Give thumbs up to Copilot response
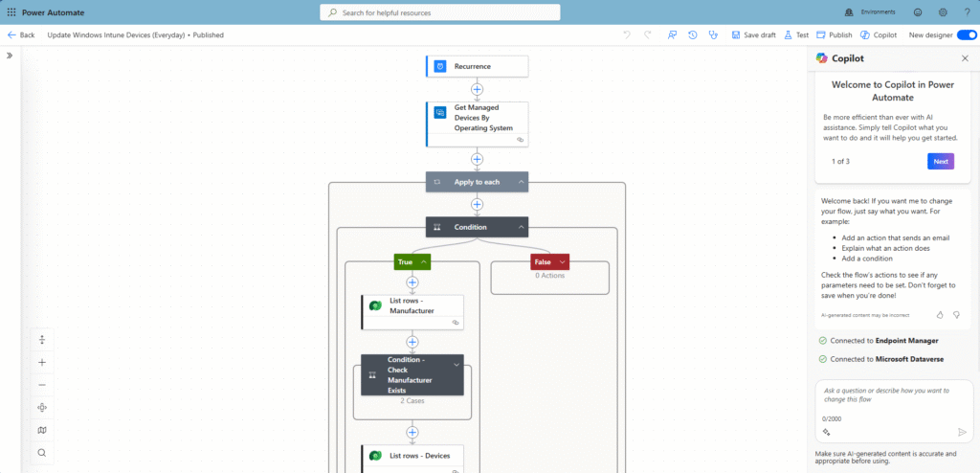980x473 pixels. tap(940, 314)
